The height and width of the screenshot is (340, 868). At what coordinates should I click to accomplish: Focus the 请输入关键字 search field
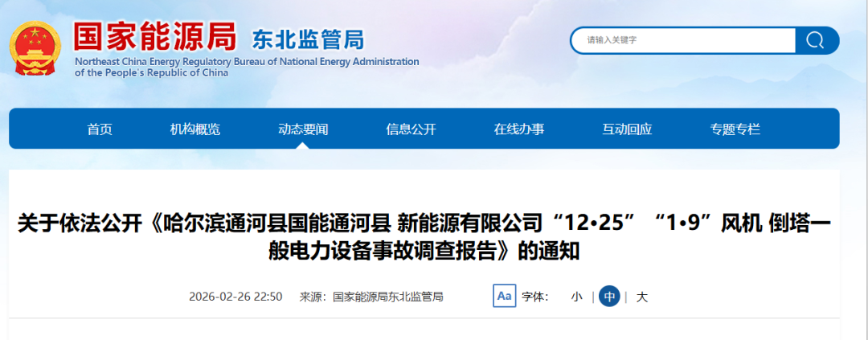(x=683, y=40)
